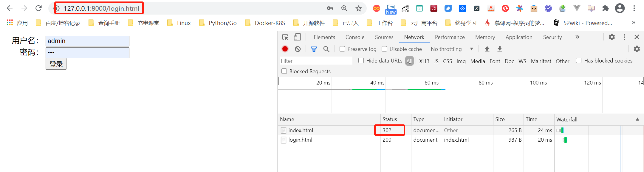Open DevTools settings gear

click(612, 37)
